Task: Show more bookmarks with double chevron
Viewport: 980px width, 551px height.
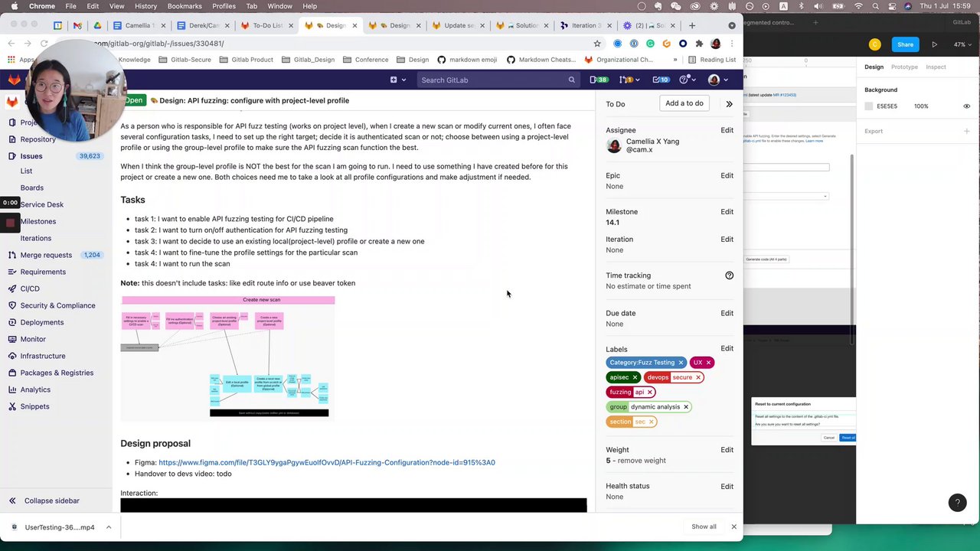Action: (675, 60)
